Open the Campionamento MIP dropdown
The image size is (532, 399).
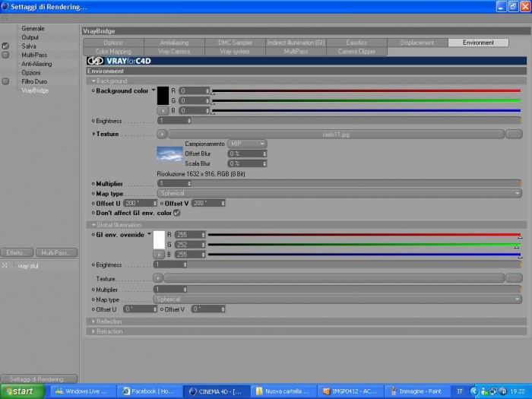click(x=247, y=144)
